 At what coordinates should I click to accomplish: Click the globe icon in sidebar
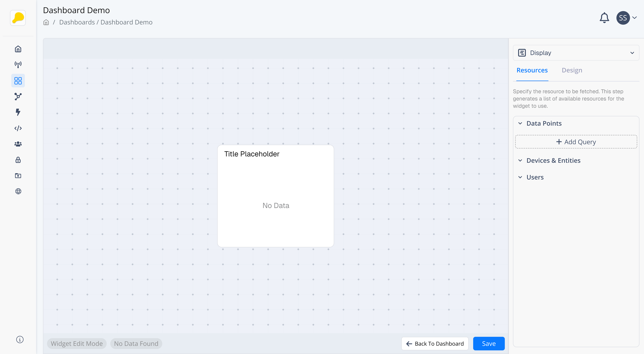point(18,191)
